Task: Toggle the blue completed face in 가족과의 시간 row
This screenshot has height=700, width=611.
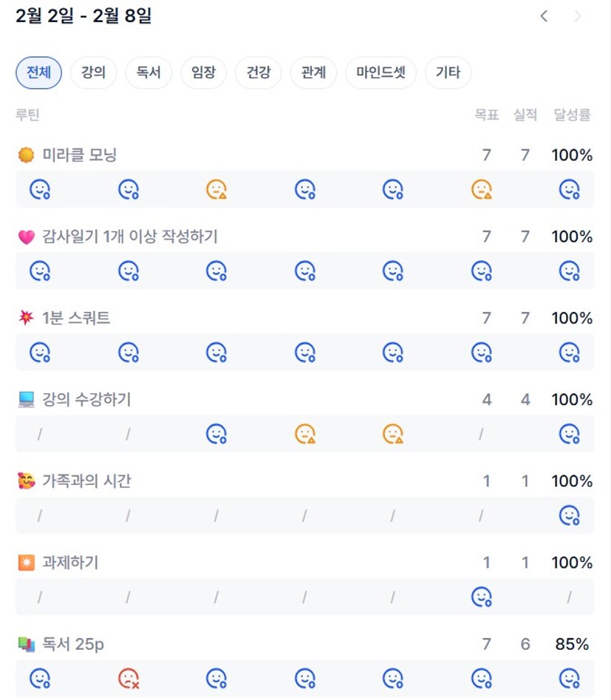Action: click(569, 515)
